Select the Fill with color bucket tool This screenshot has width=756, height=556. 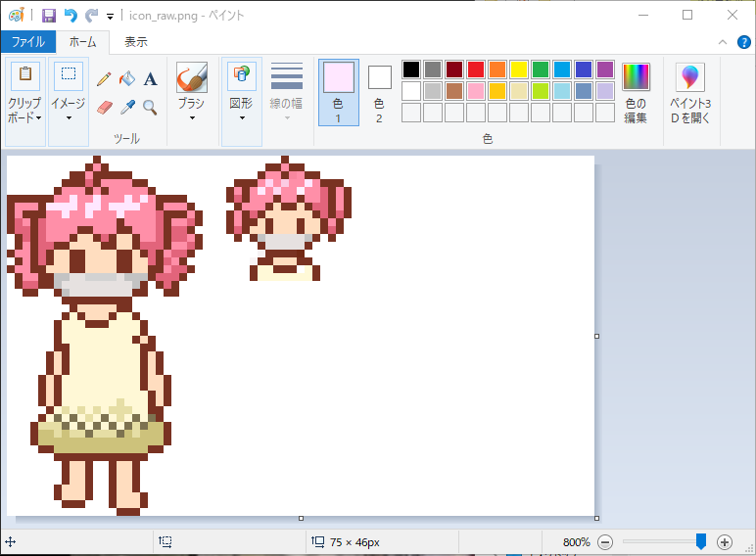click(x=127, y=78)
